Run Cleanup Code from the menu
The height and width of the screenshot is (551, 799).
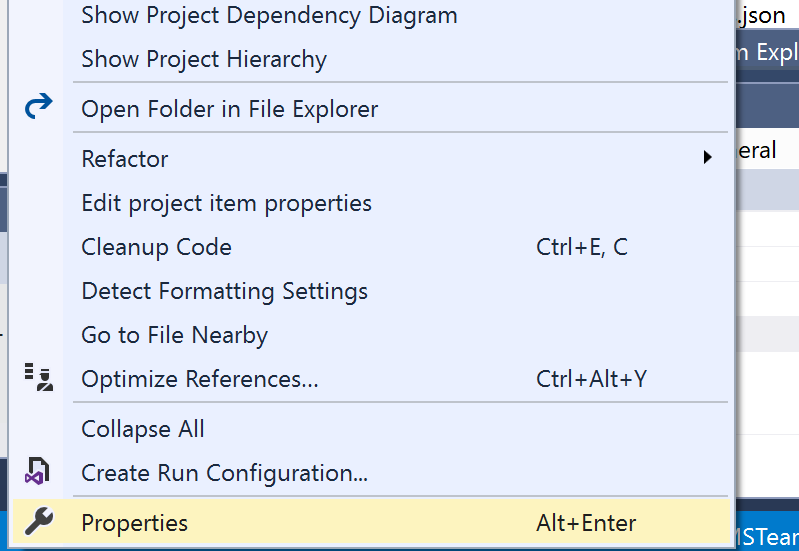coord(156,247)
